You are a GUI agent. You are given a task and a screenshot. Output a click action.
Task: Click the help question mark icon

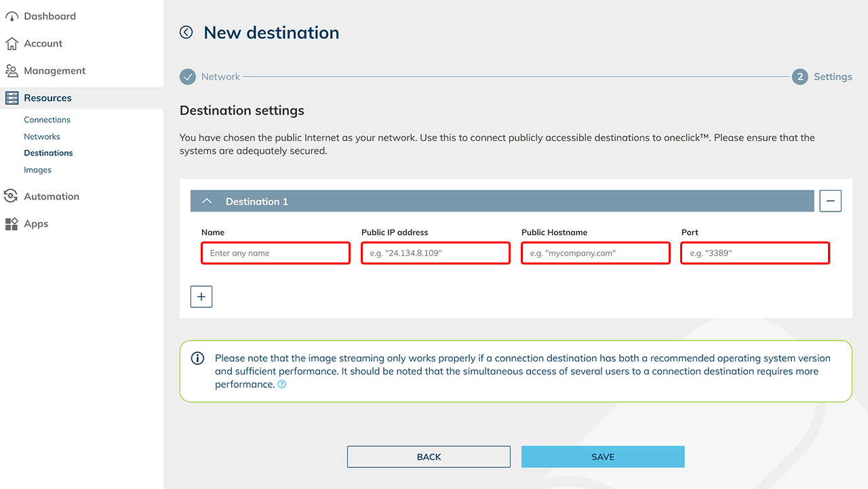coord(282,385)
